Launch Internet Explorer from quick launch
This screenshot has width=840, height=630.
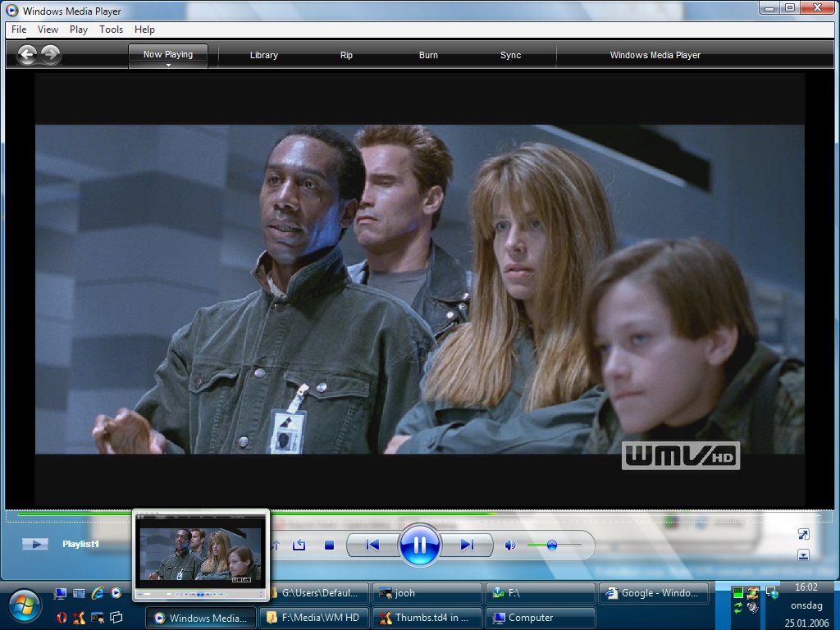[x=98, y=593]
